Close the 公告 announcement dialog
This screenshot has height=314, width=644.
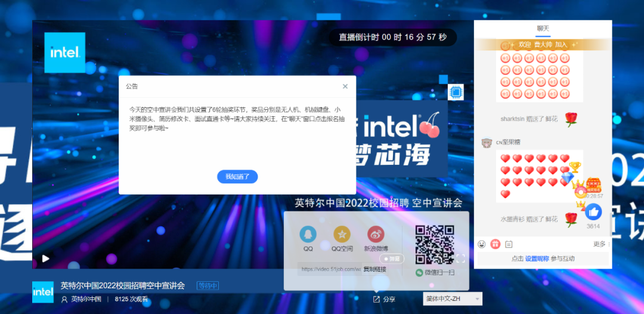[x=345, y=87]
